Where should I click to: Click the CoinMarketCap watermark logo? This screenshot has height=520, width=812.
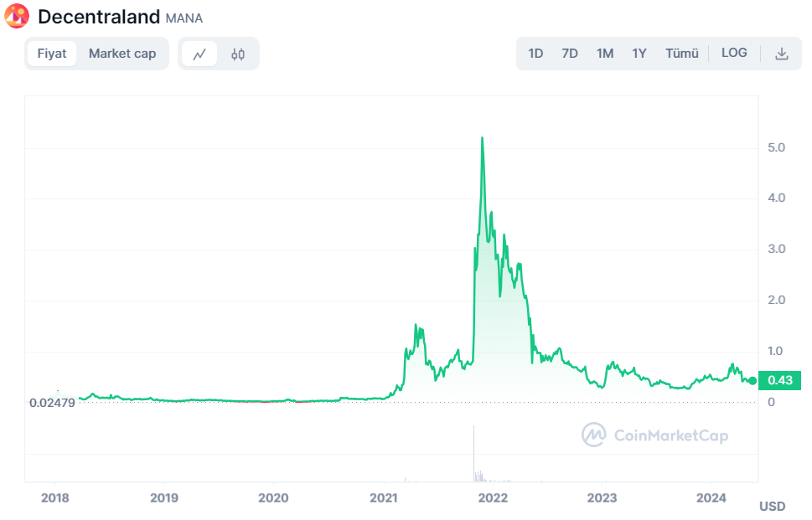[x=595, y=435]
